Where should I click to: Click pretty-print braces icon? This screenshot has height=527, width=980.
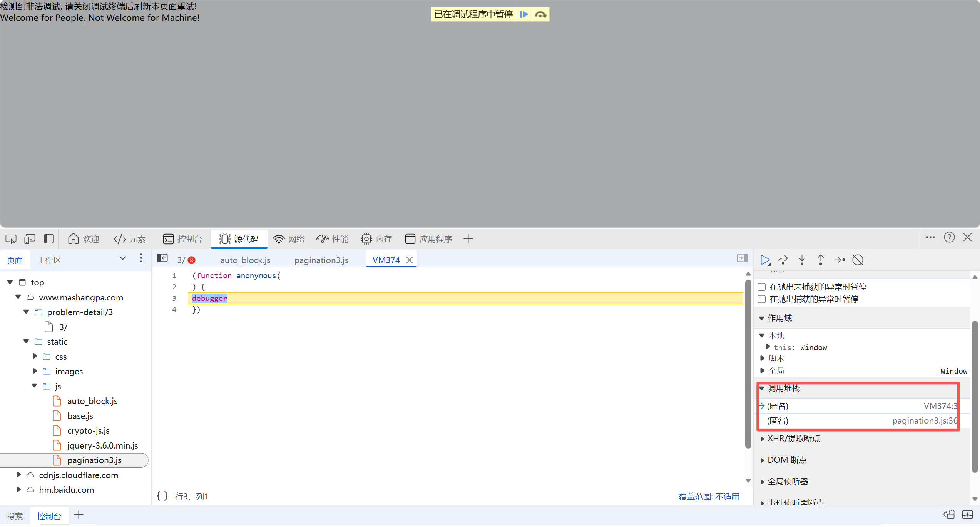pos(162,496)
